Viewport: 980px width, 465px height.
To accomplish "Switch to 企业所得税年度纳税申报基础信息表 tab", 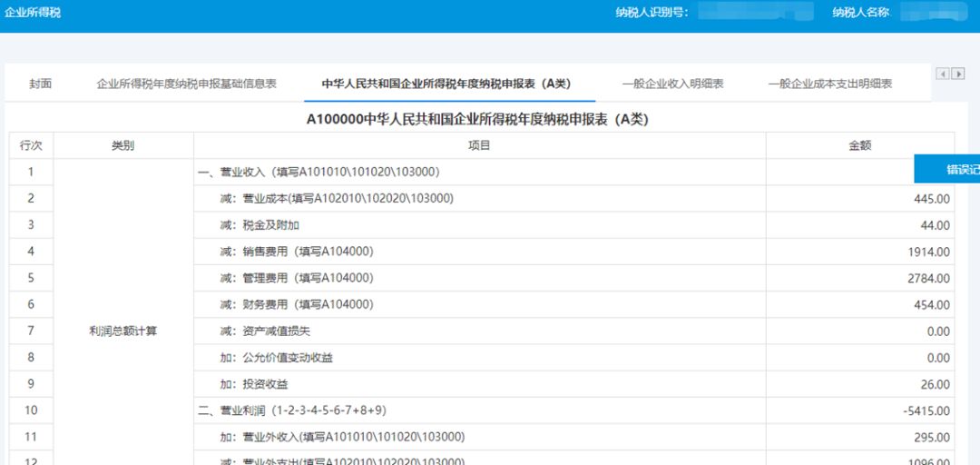I will point(186,84).
